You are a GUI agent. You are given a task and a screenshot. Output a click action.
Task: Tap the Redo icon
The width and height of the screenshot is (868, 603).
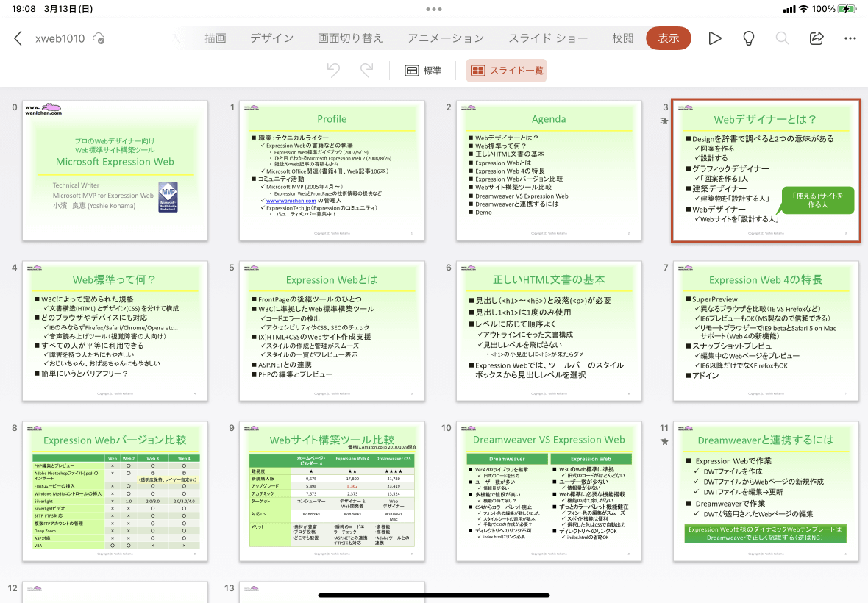(x=367, y=69)
